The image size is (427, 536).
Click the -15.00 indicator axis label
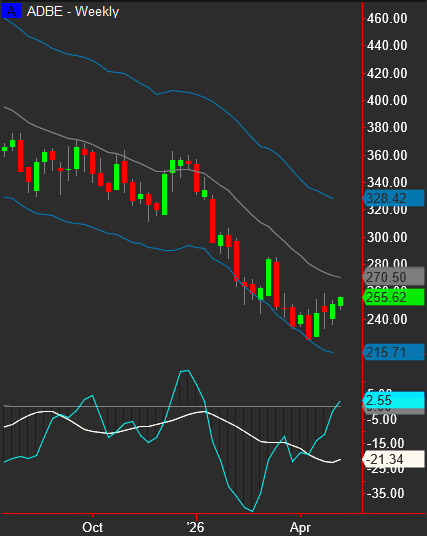385,444
